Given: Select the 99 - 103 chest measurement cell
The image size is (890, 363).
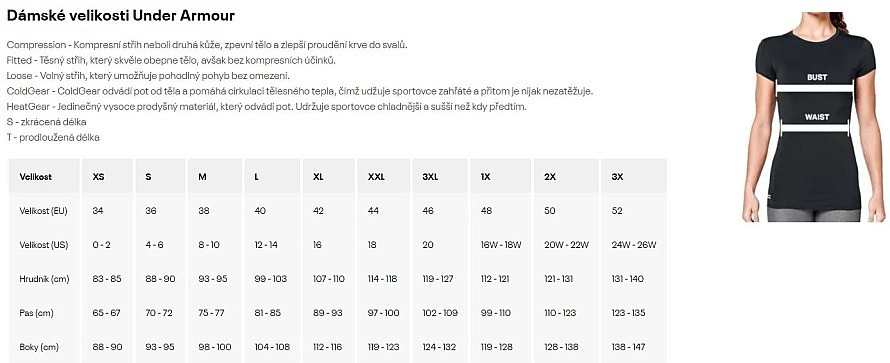Looking at the screenshot, I should 271,279.
